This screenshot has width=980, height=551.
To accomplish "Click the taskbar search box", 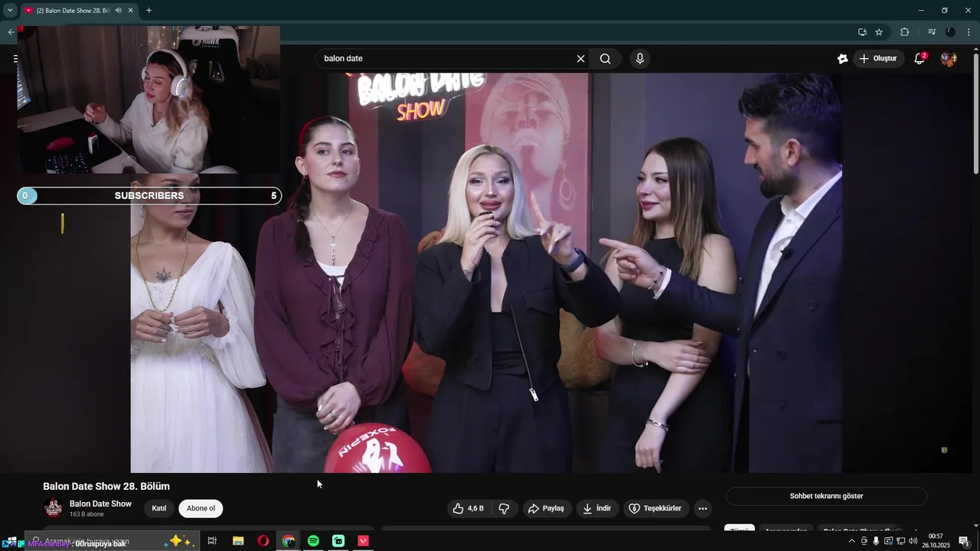I will pyautogui.click(x=111, y=541).
